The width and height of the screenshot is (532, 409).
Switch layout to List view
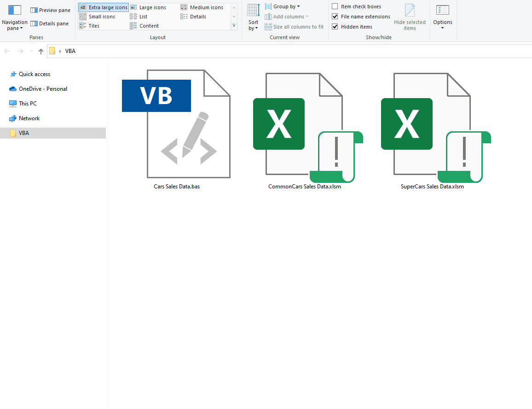tap(143, 16)
